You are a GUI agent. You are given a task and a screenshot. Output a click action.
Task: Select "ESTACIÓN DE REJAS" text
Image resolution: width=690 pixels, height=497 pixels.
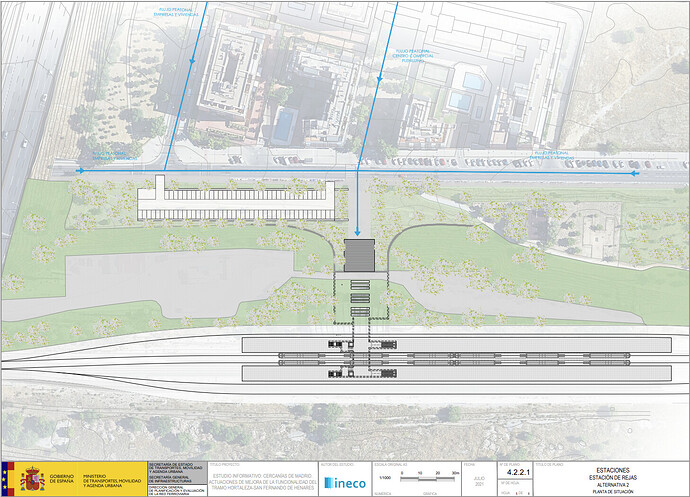click(x=613, y=478)
